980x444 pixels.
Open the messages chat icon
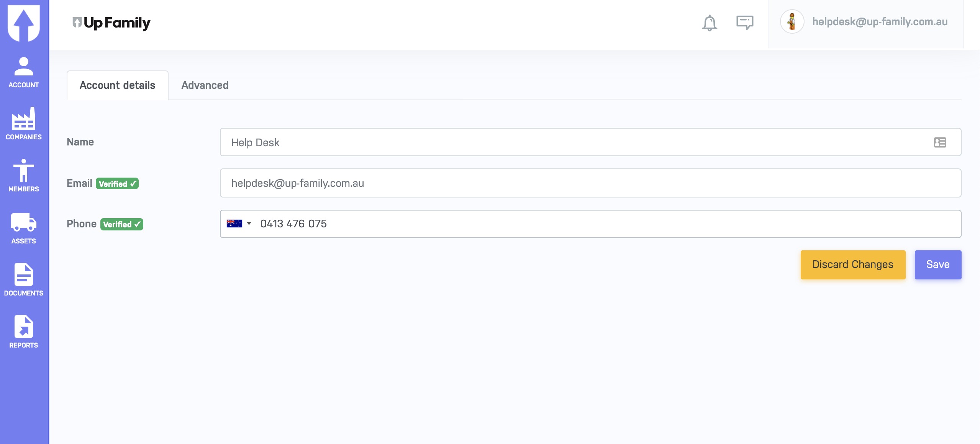[744, 22]
